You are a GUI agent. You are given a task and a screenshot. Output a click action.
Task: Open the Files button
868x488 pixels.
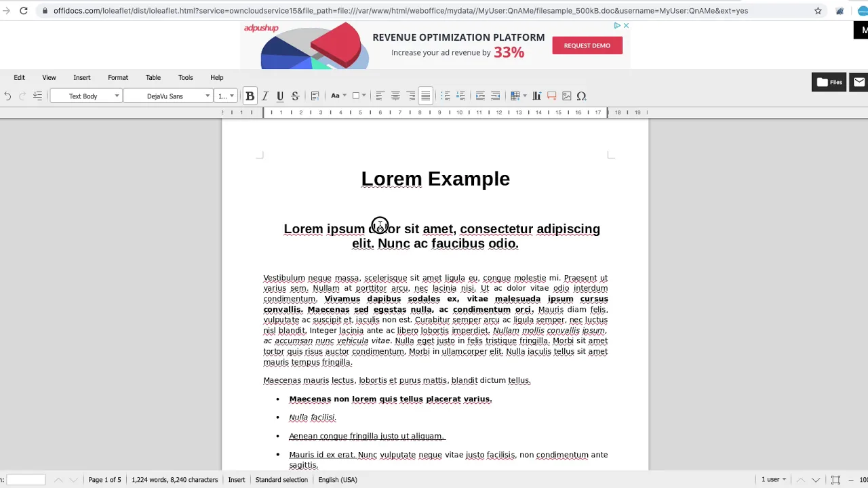829,82
